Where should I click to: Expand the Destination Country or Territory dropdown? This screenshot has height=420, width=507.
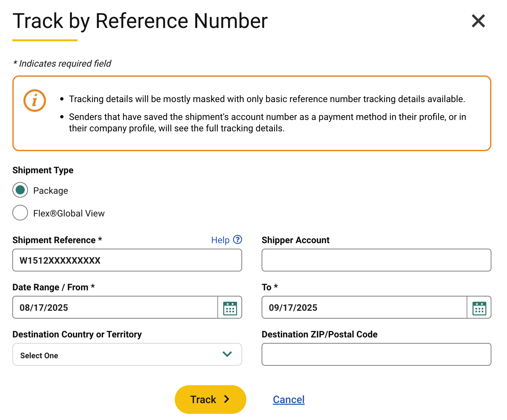point(127,355)
